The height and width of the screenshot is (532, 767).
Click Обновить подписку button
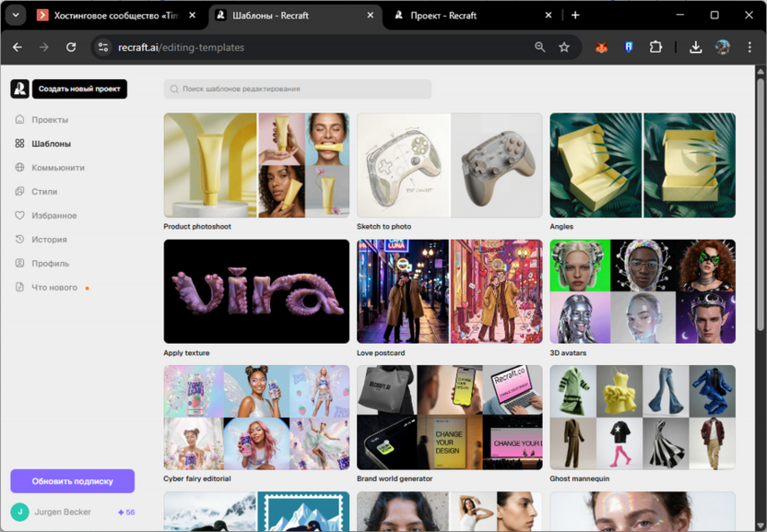[x=73, y=481]
